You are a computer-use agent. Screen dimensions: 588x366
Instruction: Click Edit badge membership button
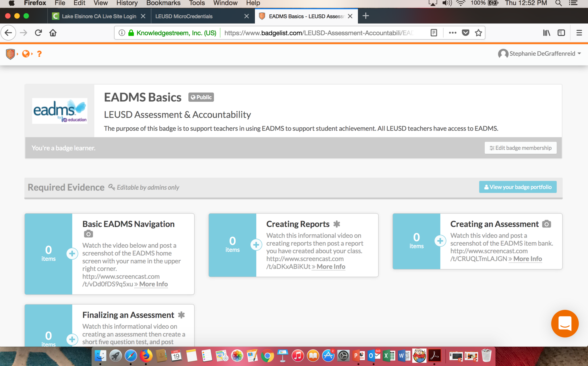coord(520,148)
